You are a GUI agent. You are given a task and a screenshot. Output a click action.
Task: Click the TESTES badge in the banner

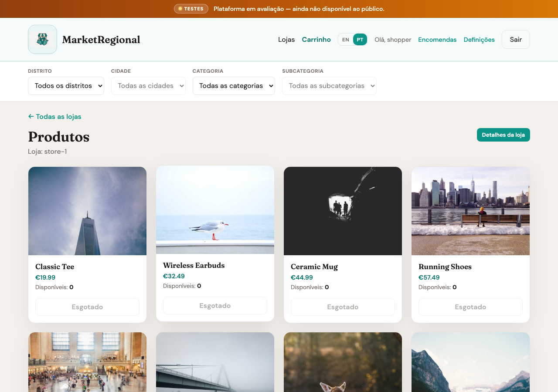point(191,9)
